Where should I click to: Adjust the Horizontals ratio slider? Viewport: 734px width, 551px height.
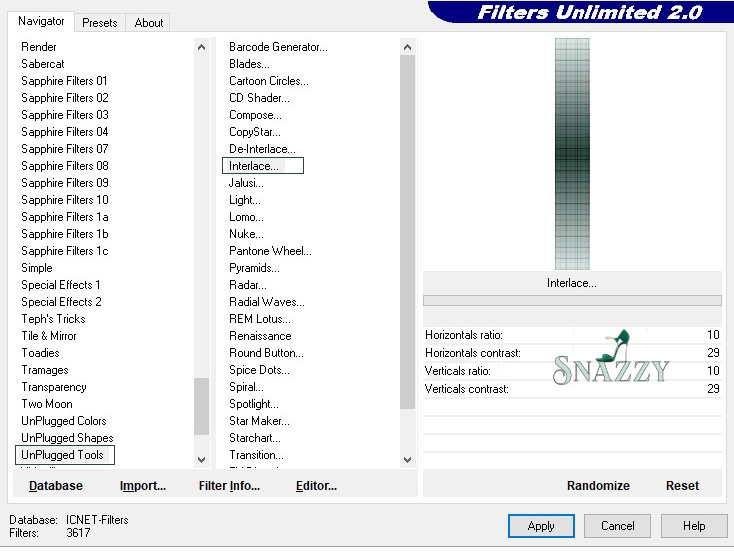pos(572,335)
